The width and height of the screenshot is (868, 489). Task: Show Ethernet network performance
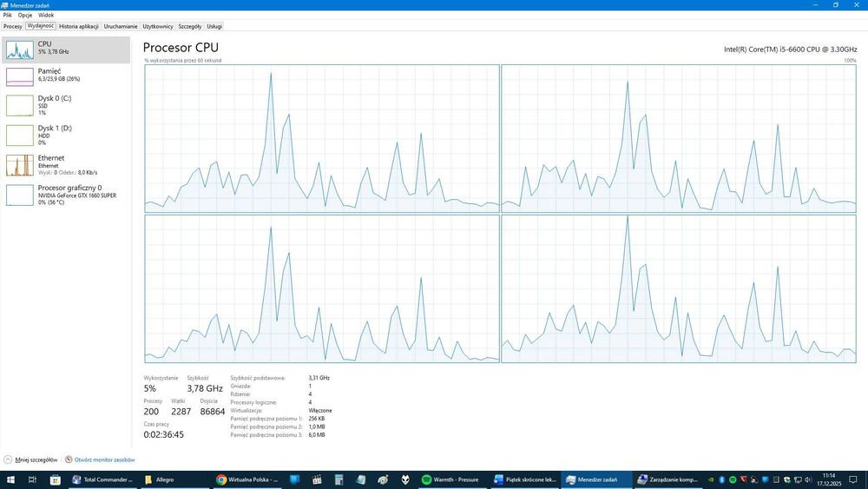tap(66, 165)
